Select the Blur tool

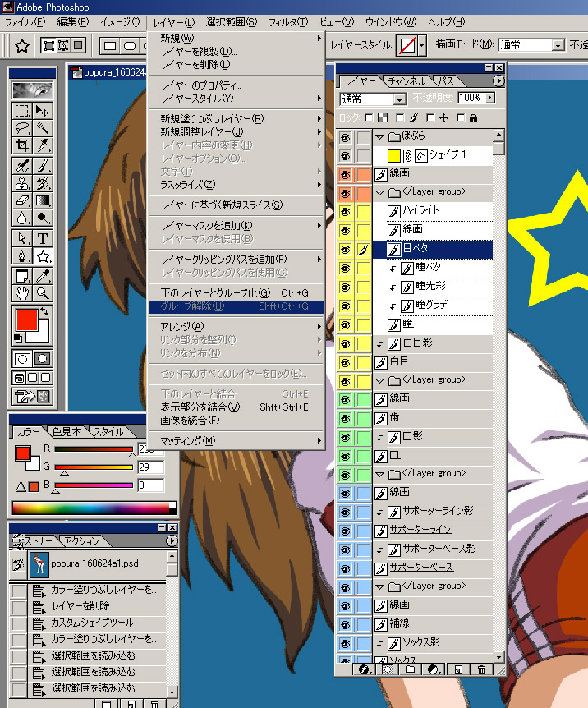pos(21,218)
